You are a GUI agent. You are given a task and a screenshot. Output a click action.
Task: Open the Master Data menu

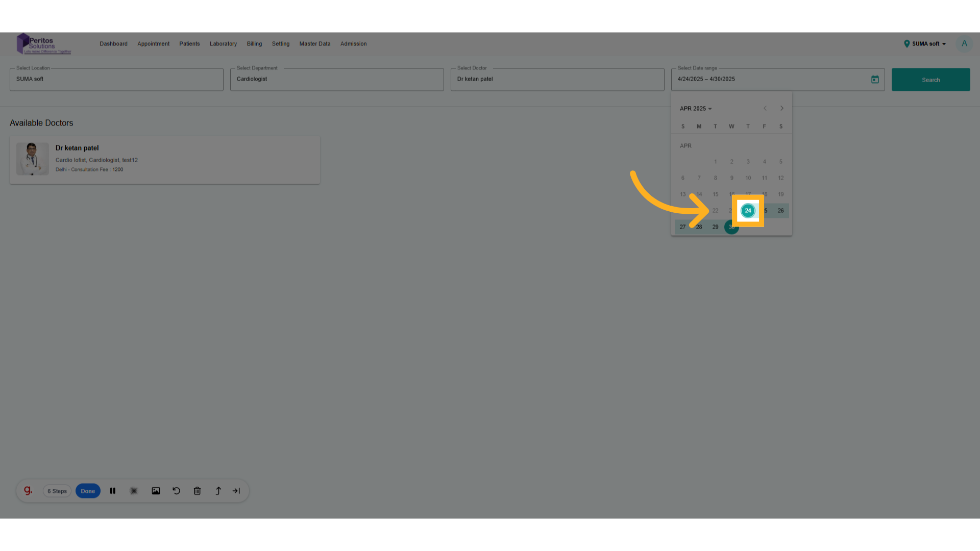[315, 44]
